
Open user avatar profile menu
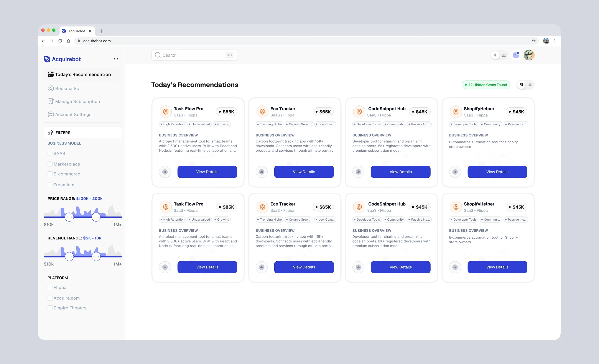coord(529,55)
